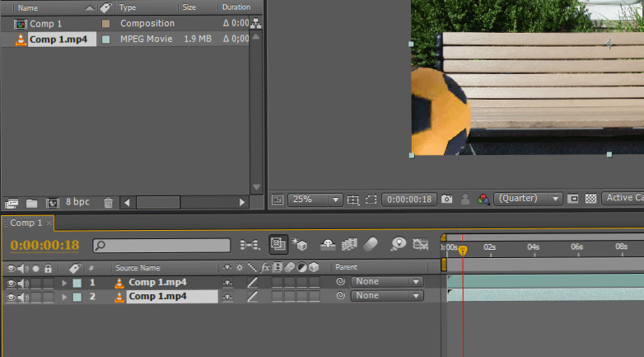Click timeline current time 0:00:00:18 display

point(44,245)
